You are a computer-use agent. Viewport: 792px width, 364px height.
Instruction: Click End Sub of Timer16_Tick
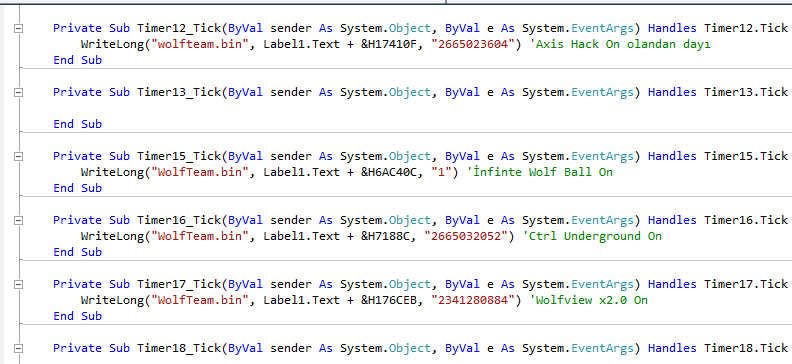pyautogui.click(x=78, y=252)
